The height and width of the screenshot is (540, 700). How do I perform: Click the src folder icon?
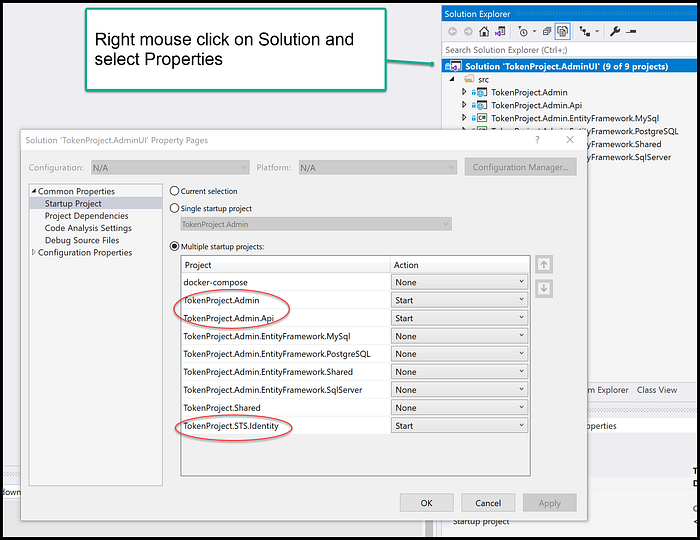[469, 79]
